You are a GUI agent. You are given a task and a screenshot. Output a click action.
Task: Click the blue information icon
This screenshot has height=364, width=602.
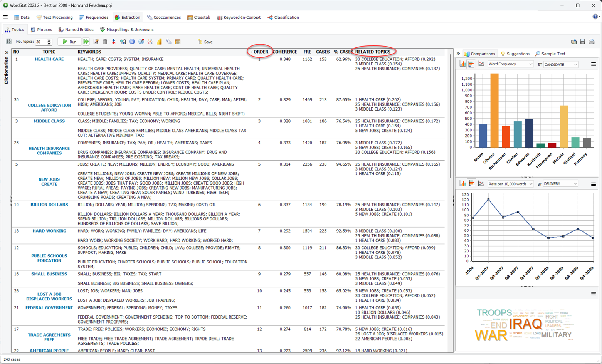(x=132, y=42)
